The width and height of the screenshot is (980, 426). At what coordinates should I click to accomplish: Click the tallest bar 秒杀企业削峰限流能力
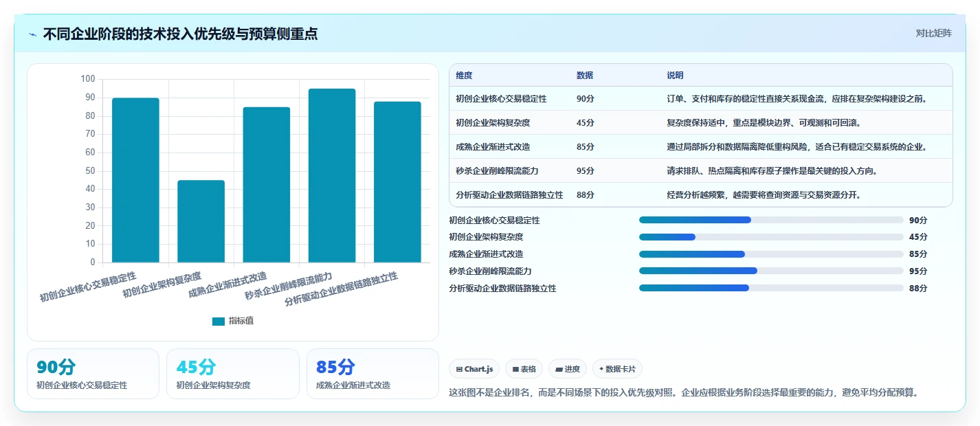[x=332, y=175]
